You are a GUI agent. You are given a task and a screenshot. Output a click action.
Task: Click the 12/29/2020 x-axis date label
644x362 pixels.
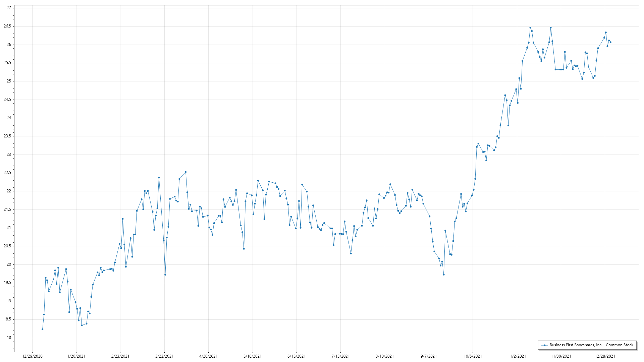(32, 356)
